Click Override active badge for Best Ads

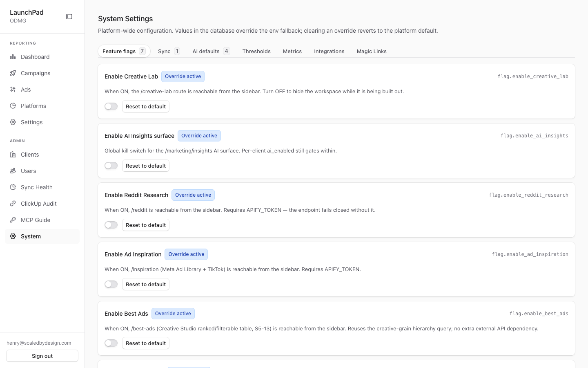(x=173, y=314)
